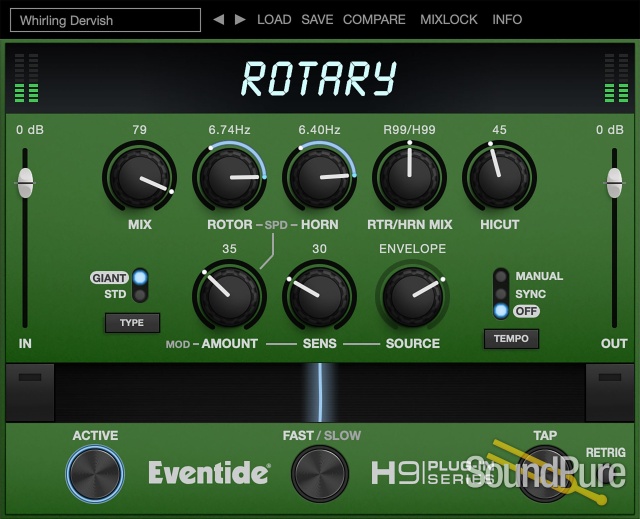
Task: Click the HORN speed knob
Action: click(x=319, y=177)
